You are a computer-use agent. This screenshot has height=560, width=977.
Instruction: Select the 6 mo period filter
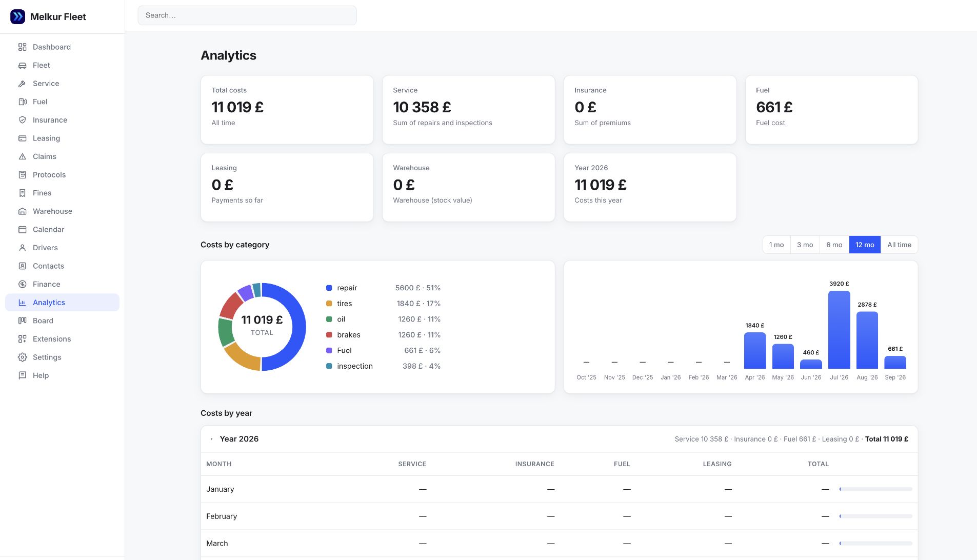tap(834, 245)
